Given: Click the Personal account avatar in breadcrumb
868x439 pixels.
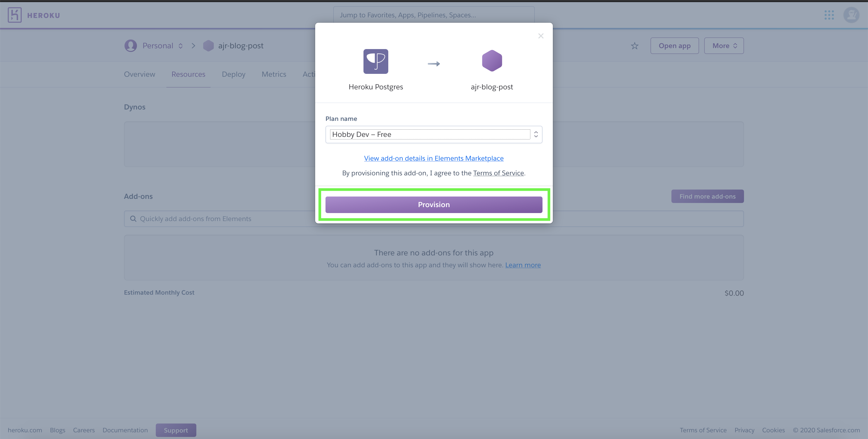Looking at the screenshot, I should tap(131, 45).
